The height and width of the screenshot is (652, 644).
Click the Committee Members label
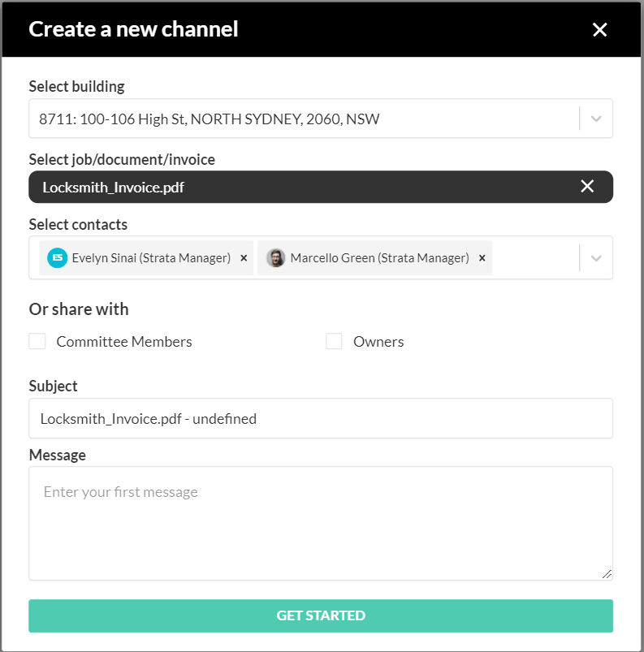pos(124,342)
